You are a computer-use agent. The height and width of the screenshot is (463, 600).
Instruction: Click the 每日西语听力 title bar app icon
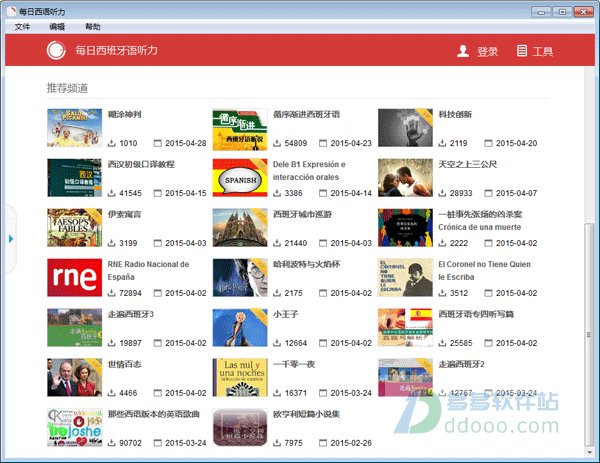pyautogui.click(x=11, y=11)
